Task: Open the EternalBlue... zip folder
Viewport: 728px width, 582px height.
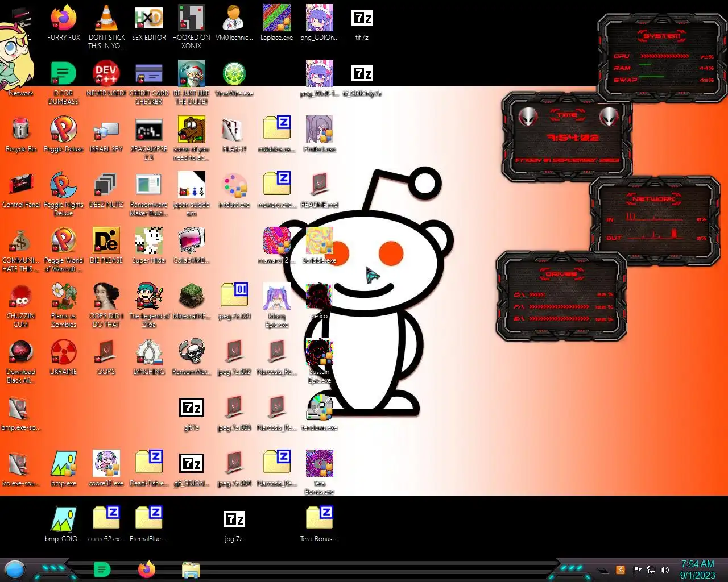Action: tap(149, 523)
